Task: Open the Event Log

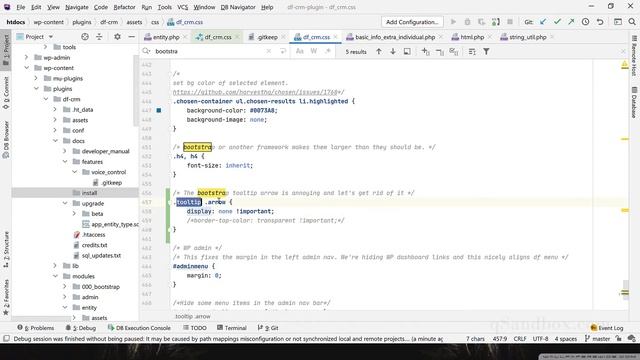Action: [x=607, y=328]
